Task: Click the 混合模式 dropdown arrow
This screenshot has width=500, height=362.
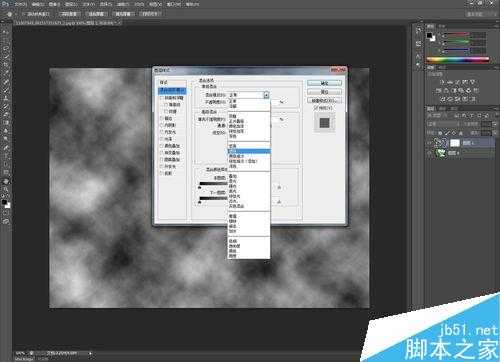Action: (266, 95)
